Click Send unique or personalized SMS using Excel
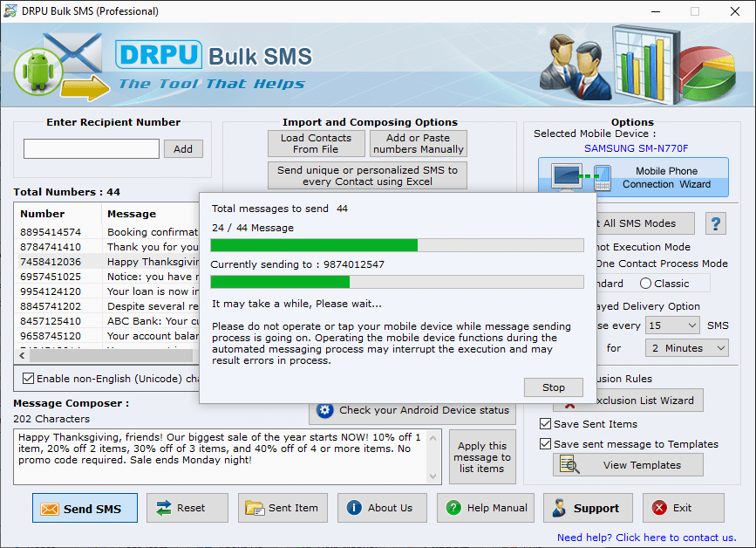Screen dimensions: 756x548 pos(367,175)
